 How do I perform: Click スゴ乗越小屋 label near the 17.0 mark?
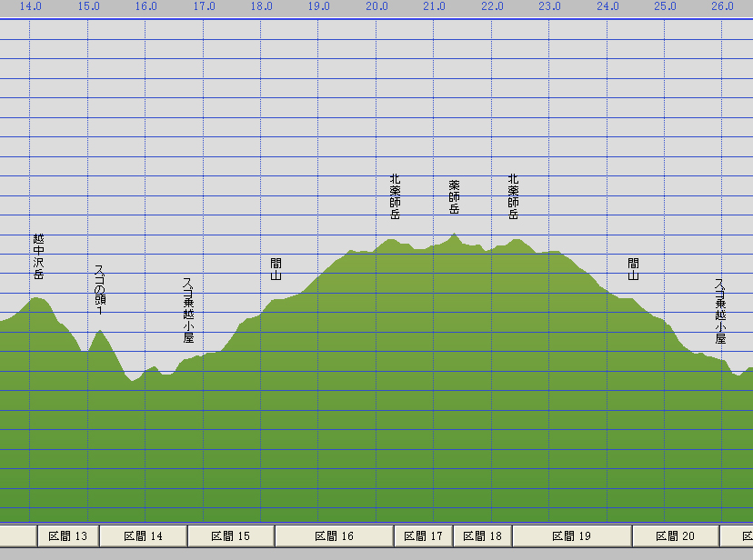pos(188,310)
